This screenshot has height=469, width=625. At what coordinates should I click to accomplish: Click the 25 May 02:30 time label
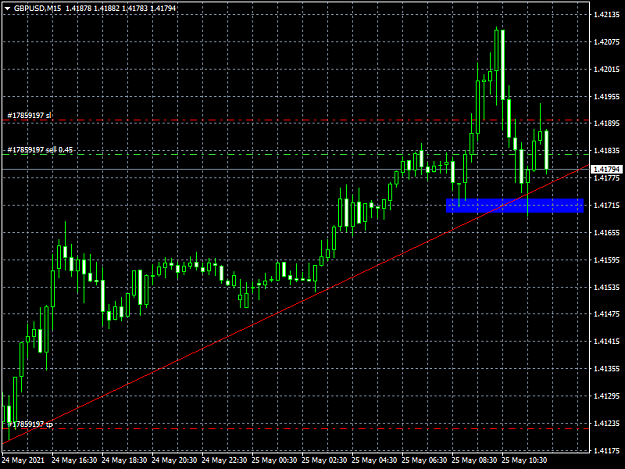pyautogui.click(x=324, y=460)
